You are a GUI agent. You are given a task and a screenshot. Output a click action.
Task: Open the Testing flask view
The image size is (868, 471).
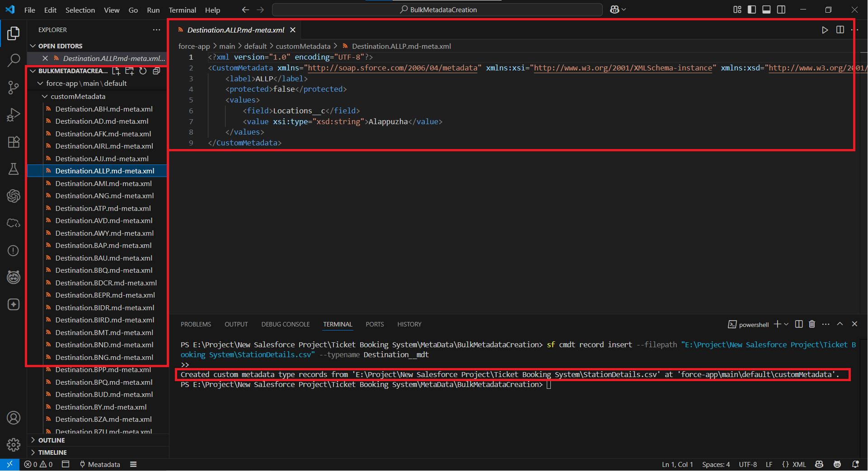[x=14, y=169]
